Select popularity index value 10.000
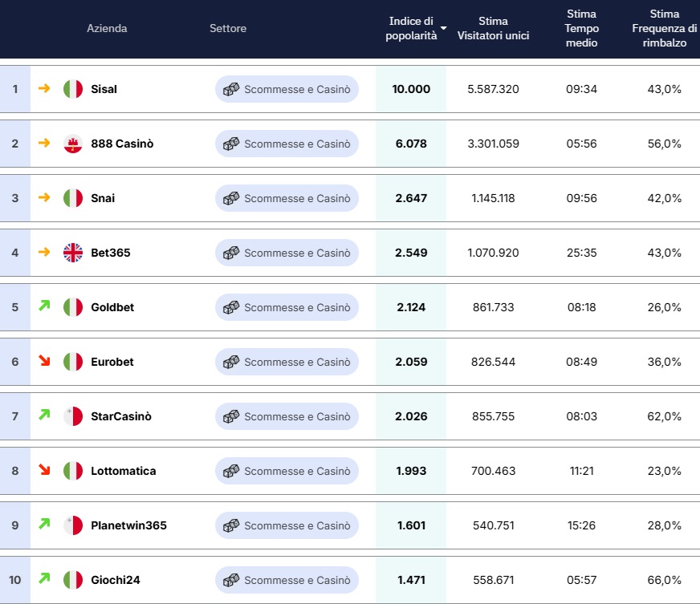This screenshot has height=604, width=700. [x=411, y=89]
